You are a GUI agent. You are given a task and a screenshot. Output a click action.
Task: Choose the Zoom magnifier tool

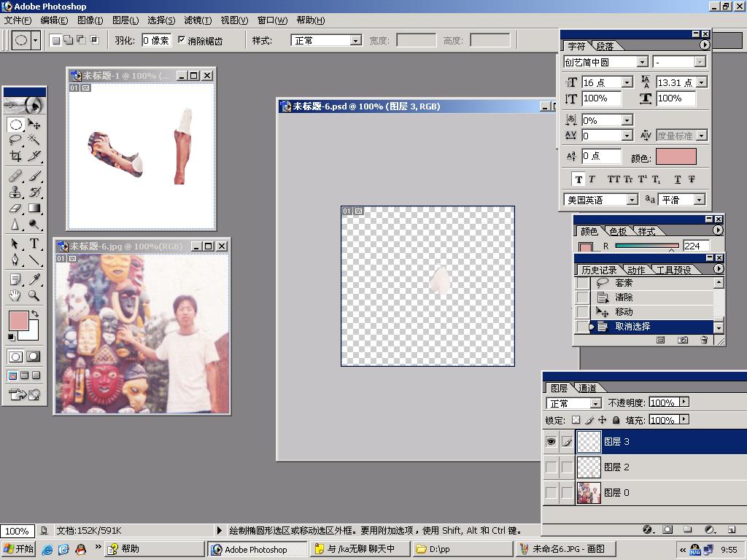click(34, 295)
